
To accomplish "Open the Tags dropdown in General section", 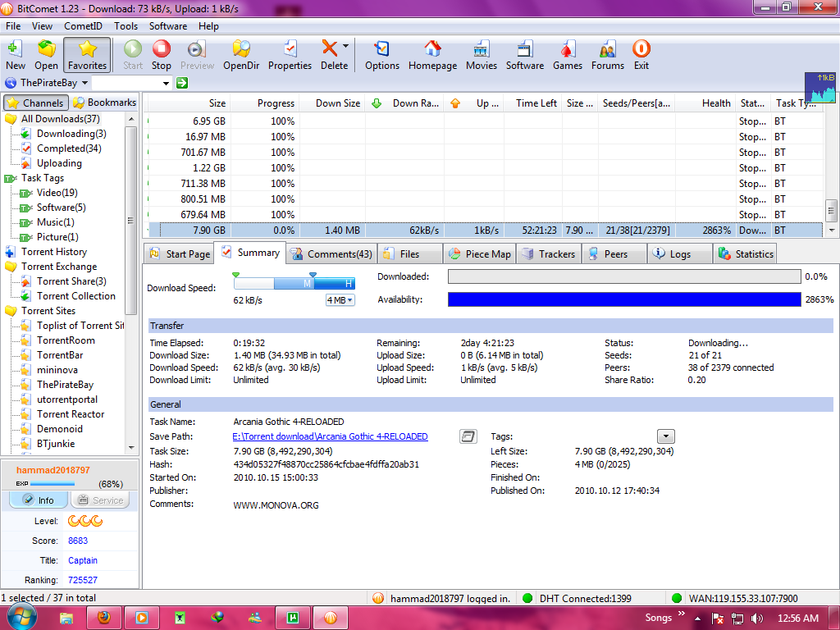I will coord(666,436).
